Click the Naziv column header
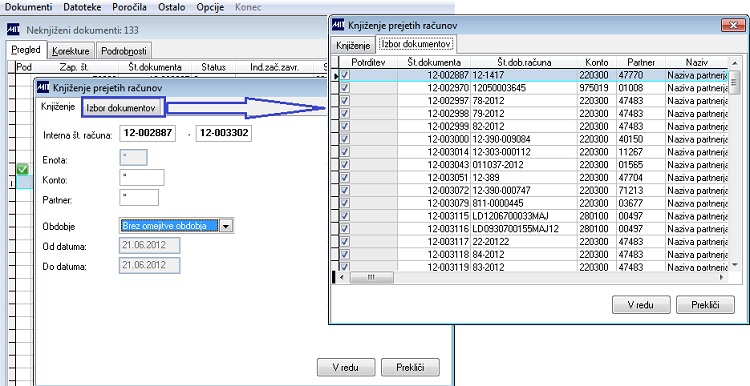 (696, 62)
